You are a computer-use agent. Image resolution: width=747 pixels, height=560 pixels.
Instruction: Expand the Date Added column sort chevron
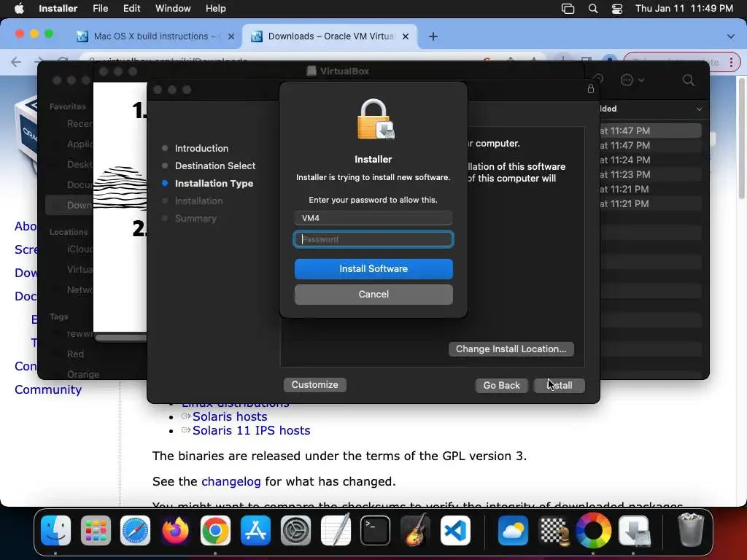699,109
